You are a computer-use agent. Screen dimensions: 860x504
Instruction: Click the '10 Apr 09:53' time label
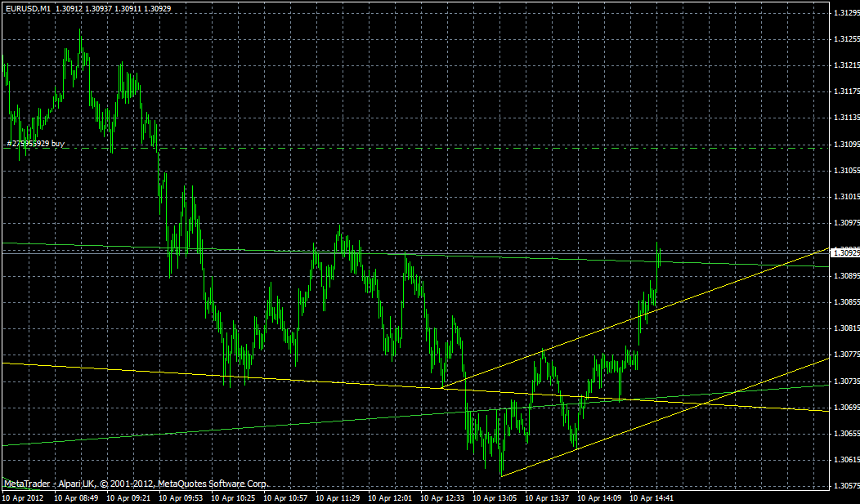pyautogui.click(x=181, y=498)
